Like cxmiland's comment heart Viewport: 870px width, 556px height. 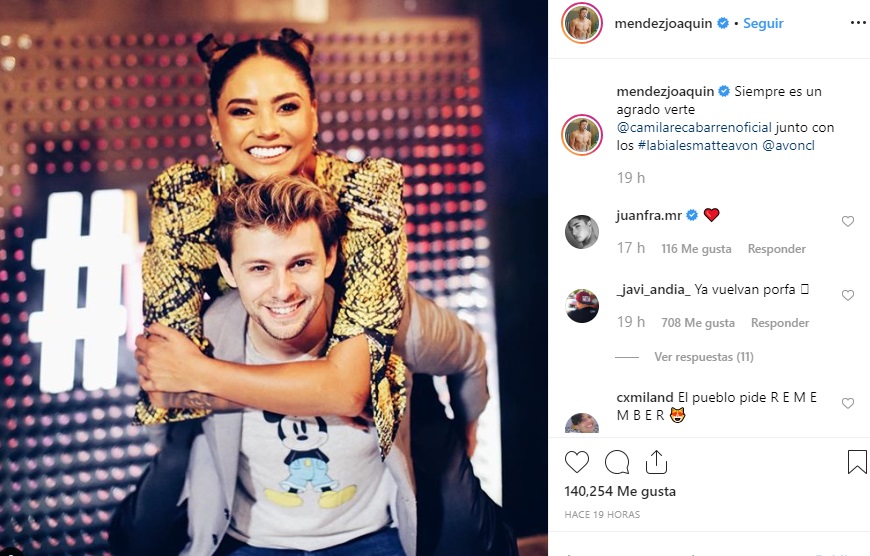click(x=848, y=403)
